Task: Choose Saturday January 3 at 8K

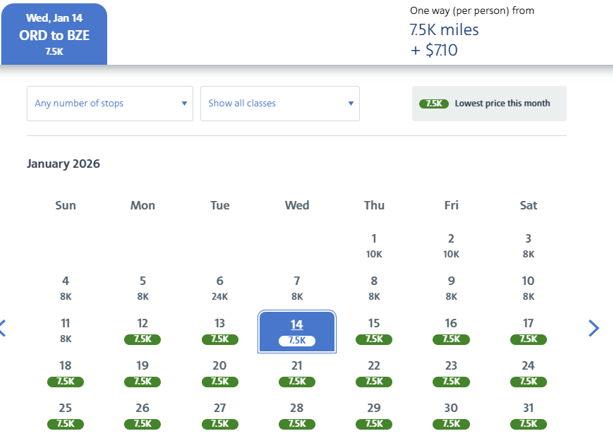Action: coord(528,246)
